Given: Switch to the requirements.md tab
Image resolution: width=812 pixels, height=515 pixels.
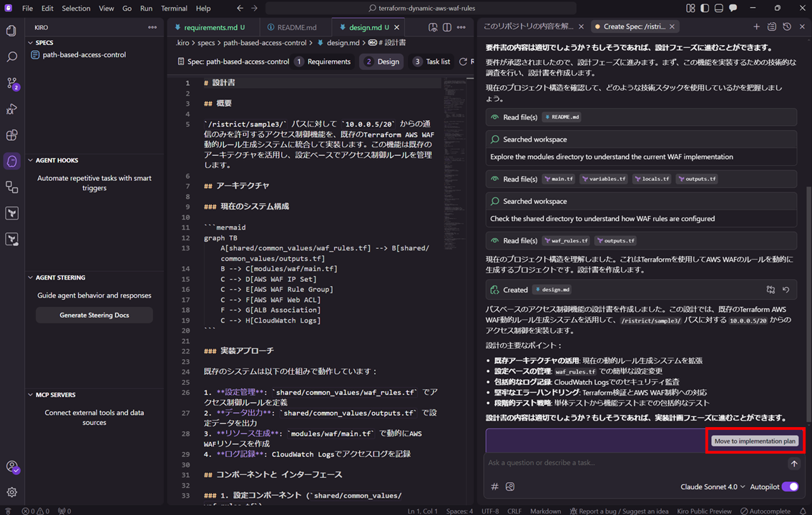Looking at the screenshot, I should point(210,27).
